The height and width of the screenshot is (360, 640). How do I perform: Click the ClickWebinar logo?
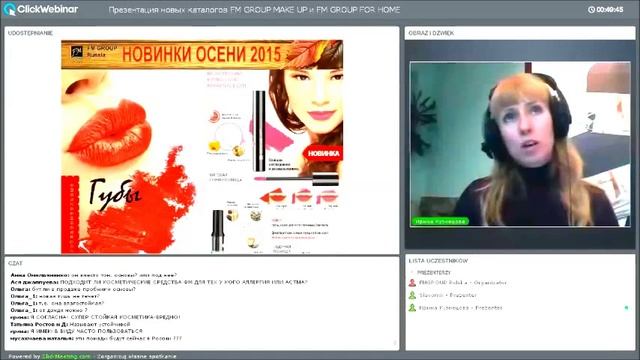coord(40,9)
